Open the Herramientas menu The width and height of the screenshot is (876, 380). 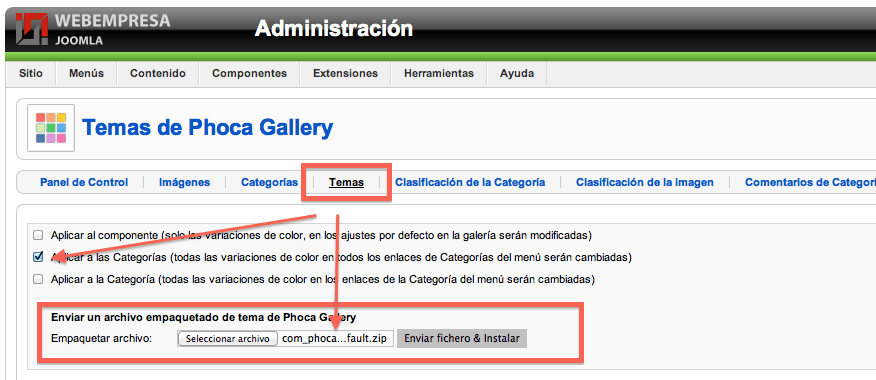click(439, 73)
